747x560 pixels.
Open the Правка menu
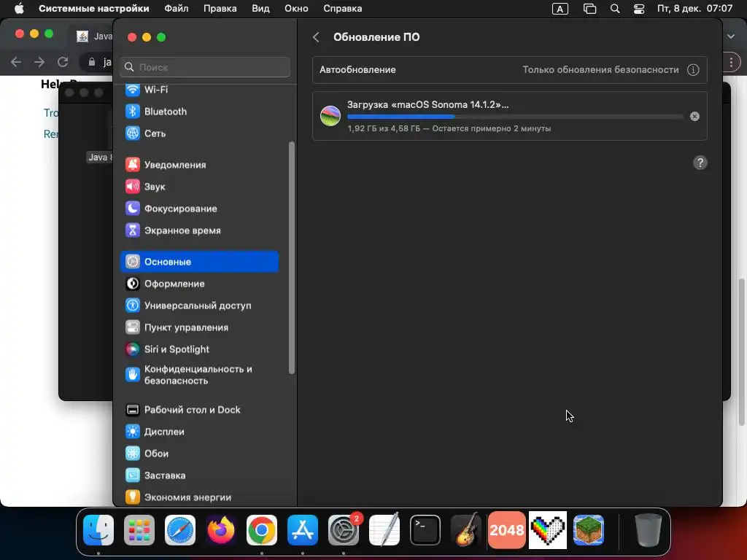pos(220,9)
